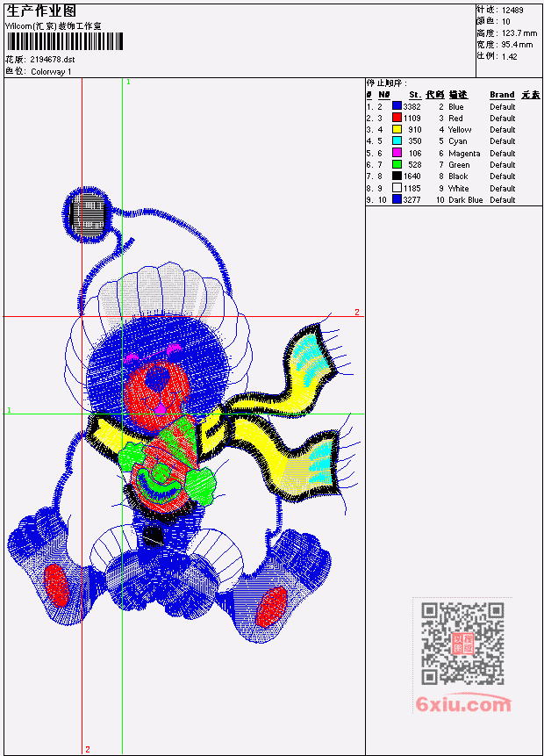The height and width of the screenshot is (756, 544).
Task: Click the Cyan color swatch
Action: click(x=397, y=140)
